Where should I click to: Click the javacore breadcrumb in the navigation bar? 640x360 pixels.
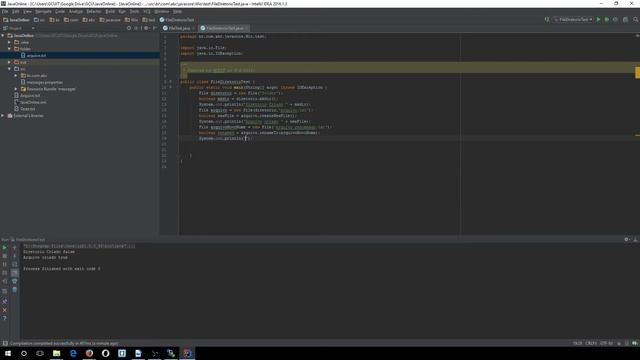110,20
